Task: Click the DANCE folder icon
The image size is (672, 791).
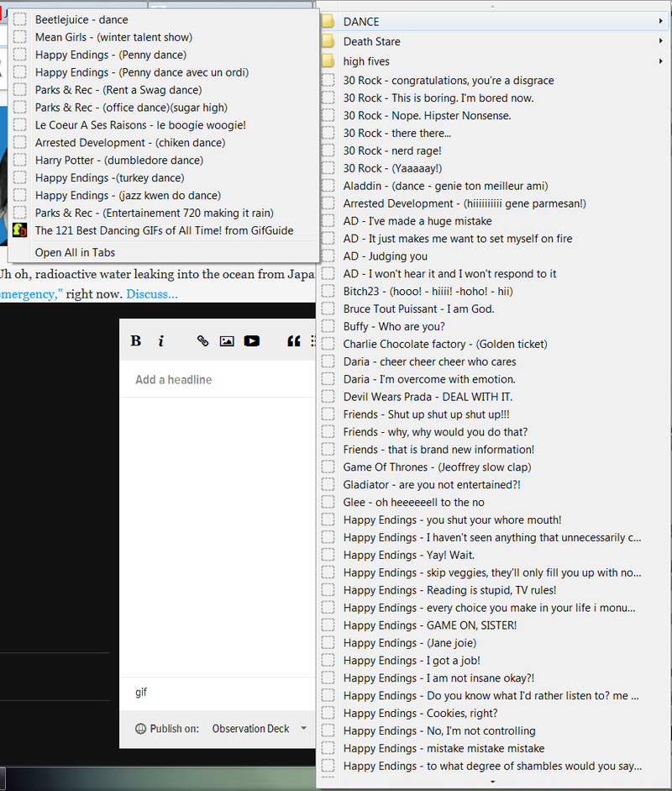Action: click(328, 21)
